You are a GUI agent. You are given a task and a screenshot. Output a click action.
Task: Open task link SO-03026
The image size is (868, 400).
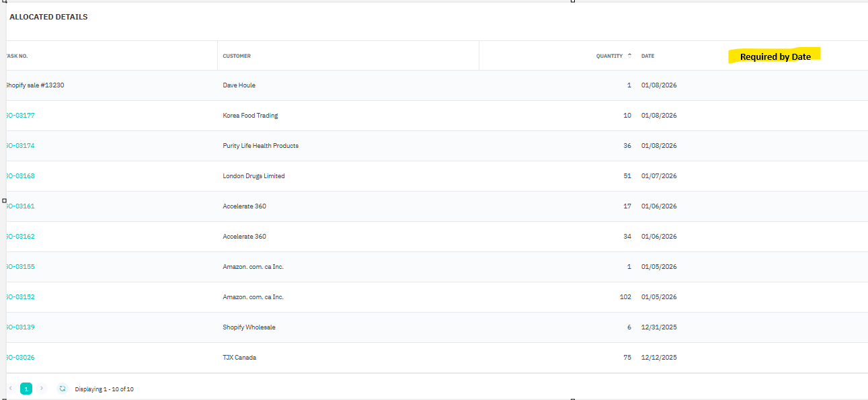pos(20,358)
